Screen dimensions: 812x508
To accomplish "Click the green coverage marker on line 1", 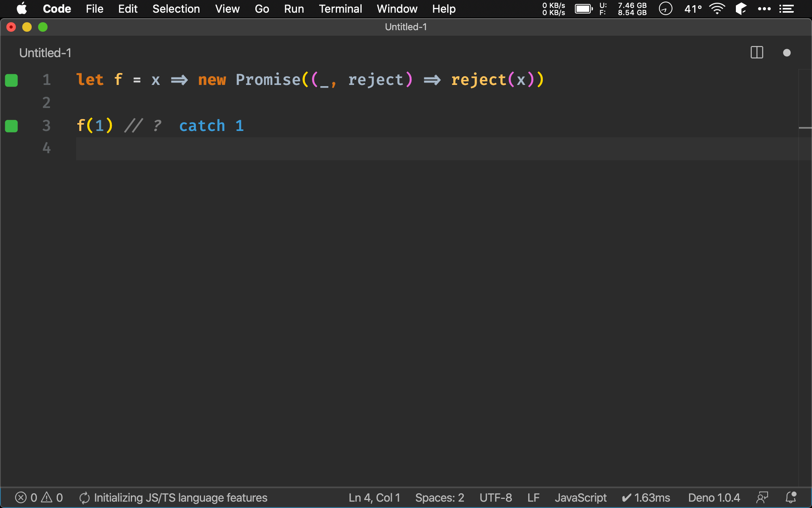I will 11,80.
